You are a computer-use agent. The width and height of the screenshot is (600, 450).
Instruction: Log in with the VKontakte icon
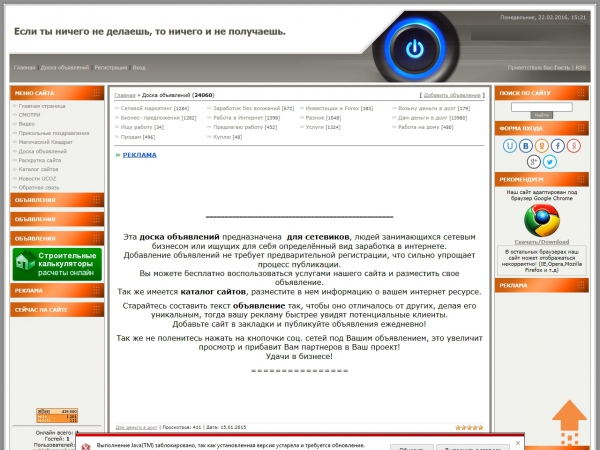(526, 145)
